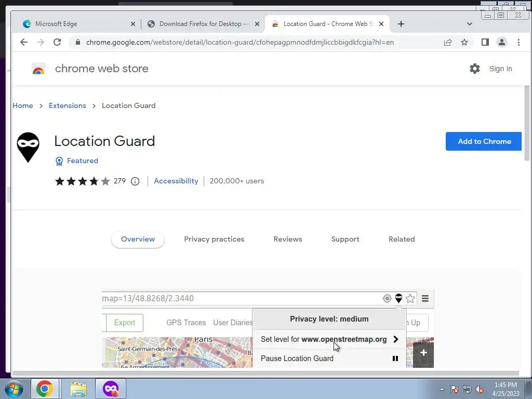Open the Privacy practices tab
This screenshot has width=532, height=399.
click(x=214, y=239)
